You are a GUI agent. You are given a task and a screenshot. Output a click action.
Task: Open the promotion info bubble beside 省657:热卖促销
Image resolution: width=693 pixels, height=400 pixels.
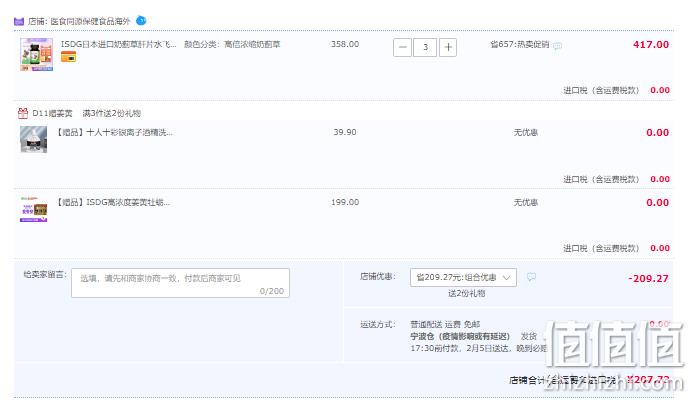tap(557, 46)
